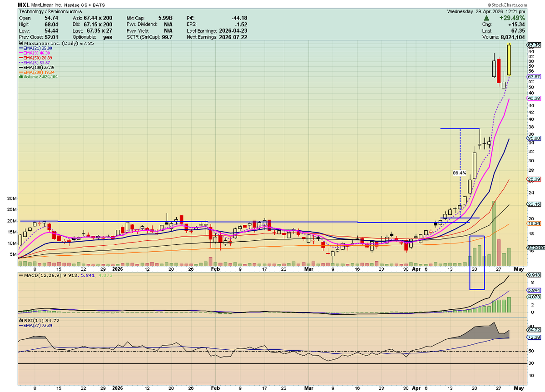Image resolution: width=545 pixels, height=392 pixels.
Task: Click the latest yellow-highlighted candlestick
Action: click(509, 60)
